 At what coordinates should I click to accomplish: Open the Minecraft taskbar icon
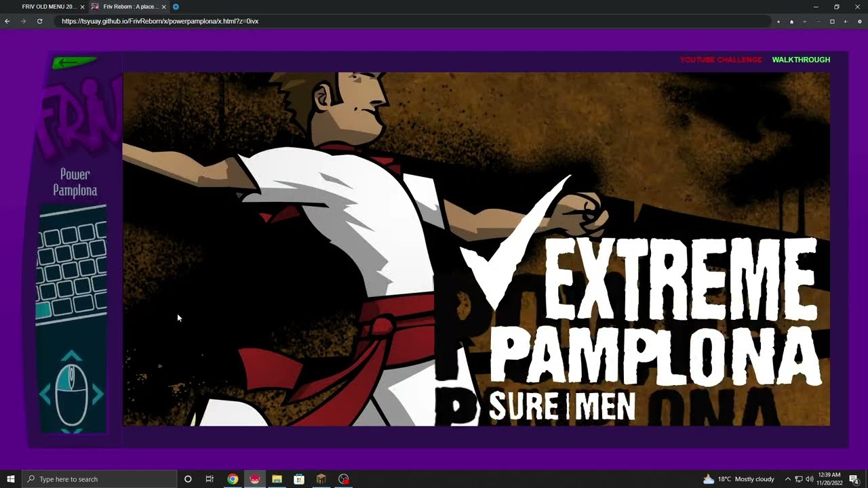point(321,479)
